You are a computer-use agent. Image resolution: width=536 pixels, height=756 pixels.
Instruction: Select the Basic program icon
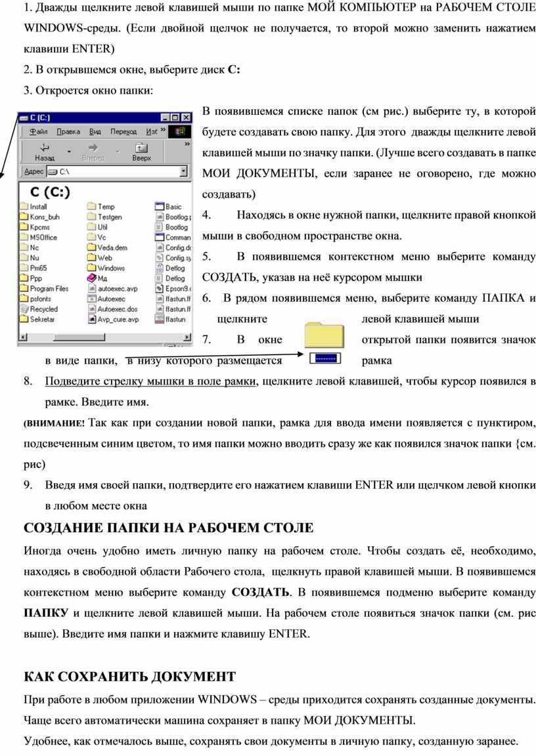point(160,206)
